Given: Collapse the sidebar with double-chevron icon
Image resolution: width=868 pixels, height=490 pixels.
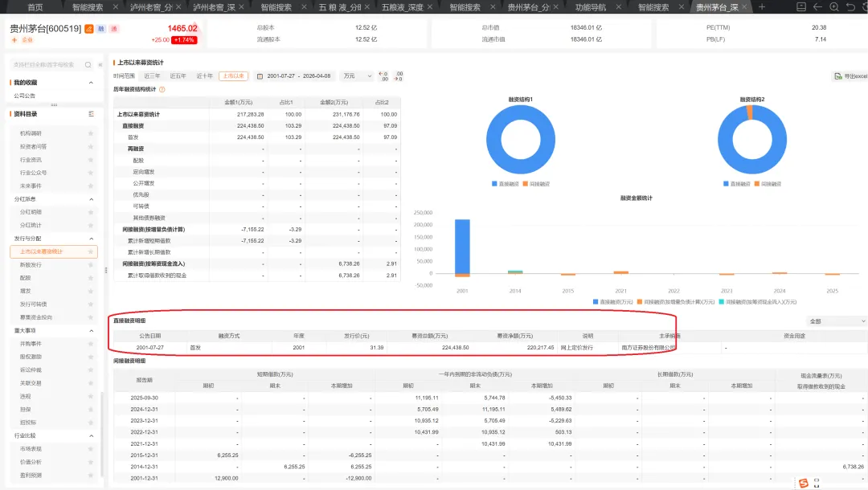Looking at the screenshot, I should 100,65.
